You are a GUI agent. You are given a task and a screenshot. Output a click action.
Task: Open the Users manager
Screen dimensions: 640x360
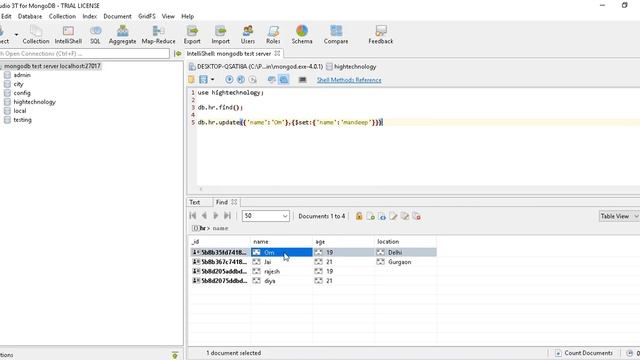point(248,34)
